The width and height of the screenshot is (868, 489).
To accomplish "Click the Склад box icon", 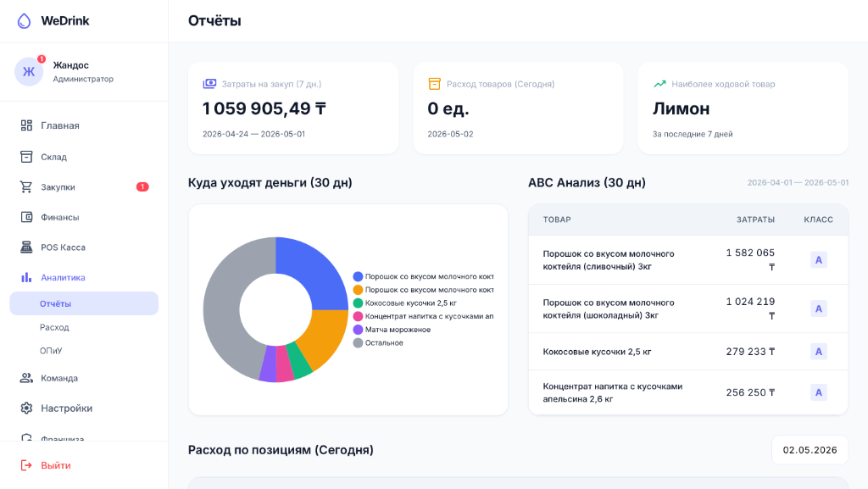I will tap(26, 157).
